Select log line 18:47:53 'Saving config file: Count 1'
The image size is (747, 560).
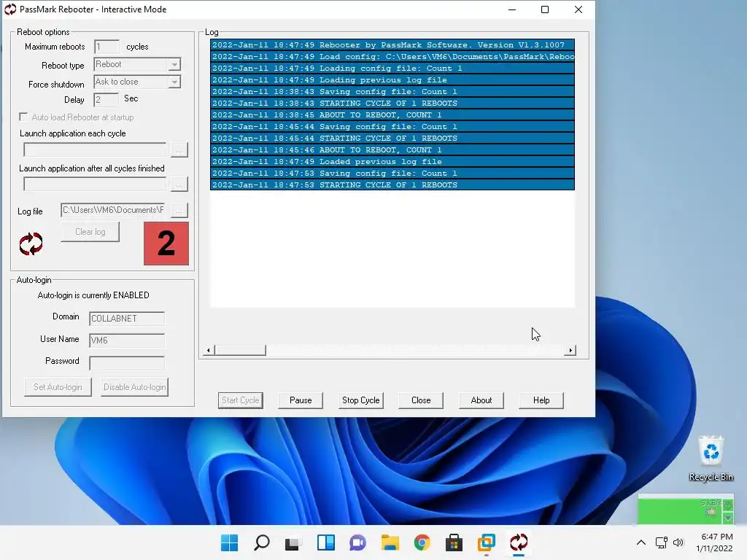[392, 174]
